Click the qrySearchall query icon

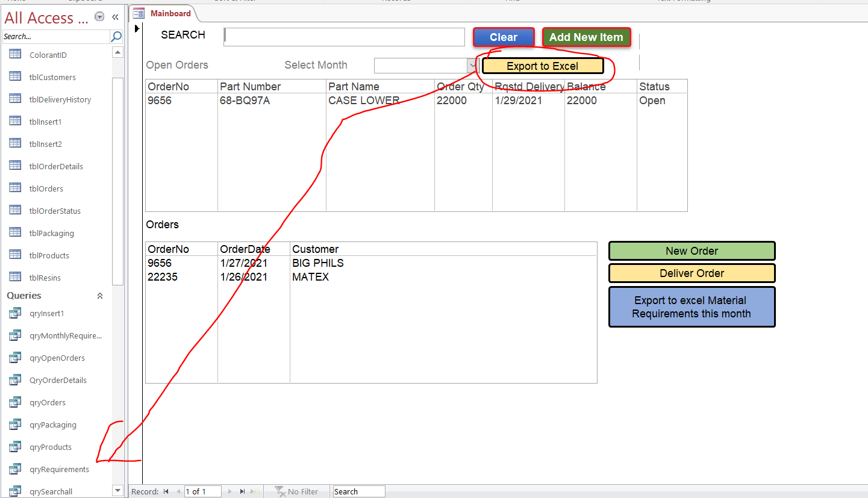(x=16, y=491)
